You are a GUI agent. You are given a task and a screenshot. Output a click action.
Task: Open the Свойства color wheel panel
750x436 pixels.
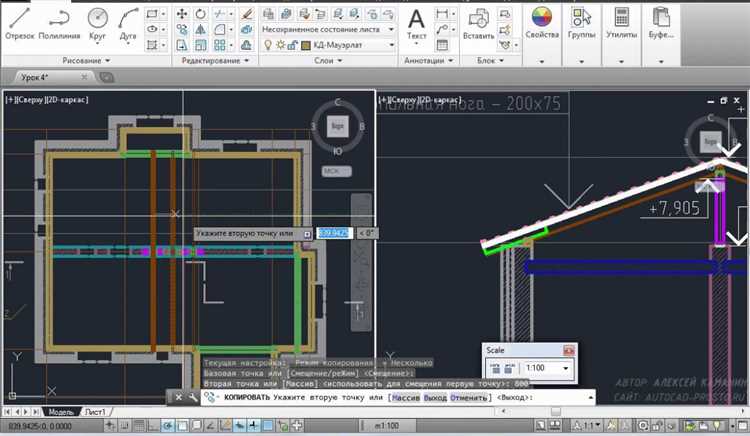pos(541,22)
